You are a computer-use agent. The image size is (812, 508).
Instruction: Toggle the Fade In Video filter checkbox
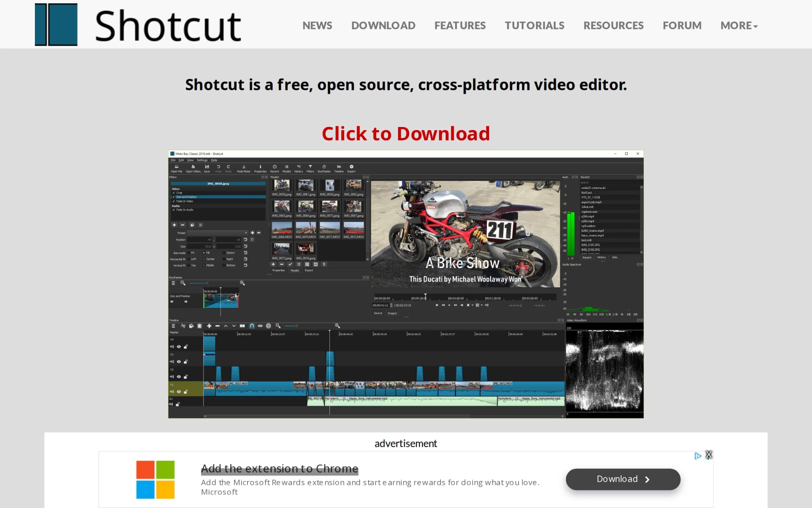[x=174, y=201]
